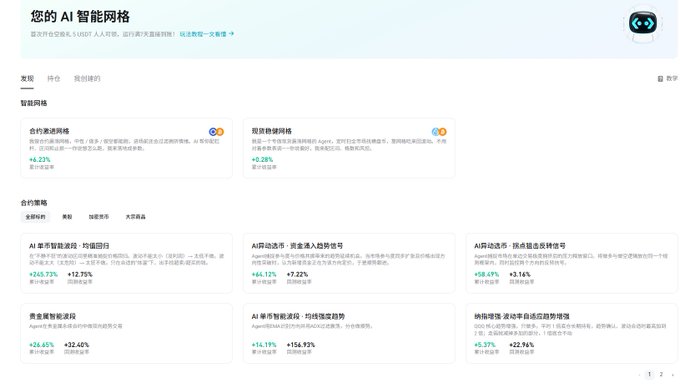The image size is (680, 388).
Task: Click the AI robot mascot icon
Action: click(643, 23)
